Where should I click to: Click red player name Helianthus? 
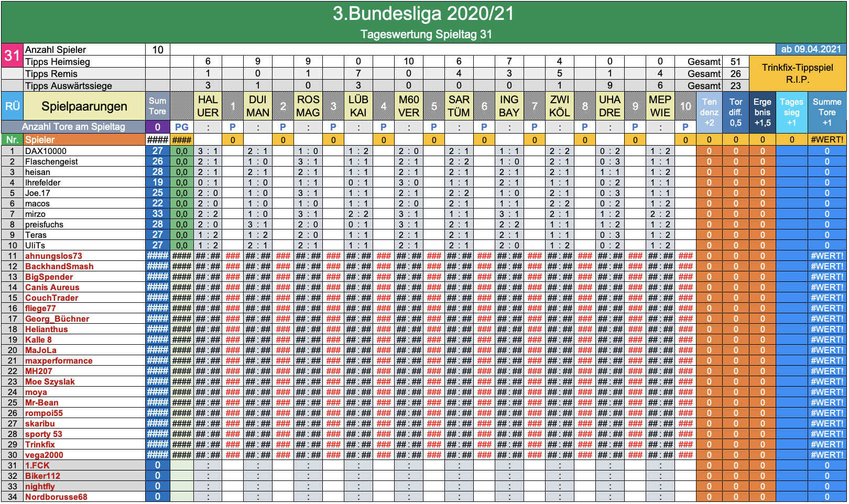(46, 329)
